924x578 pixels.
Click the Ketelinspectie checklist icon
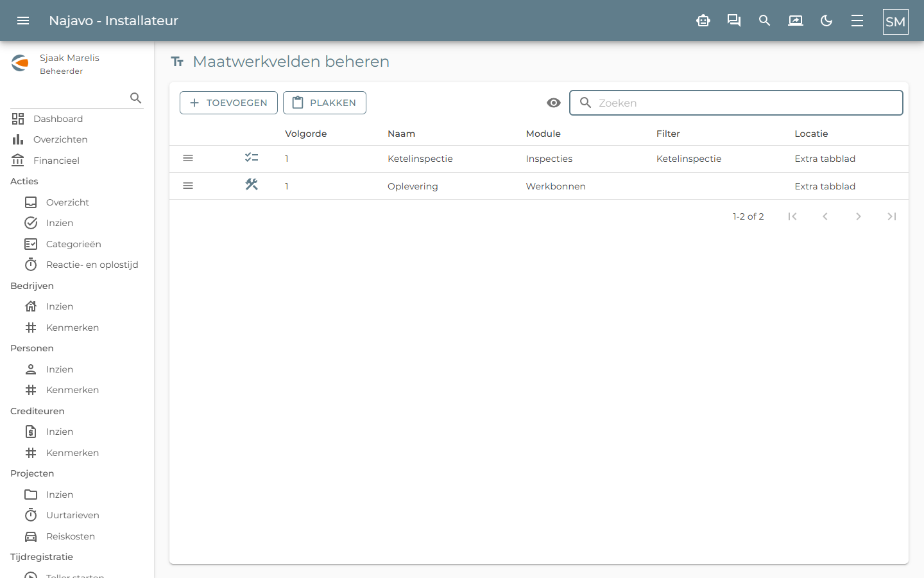click(252, 157)
